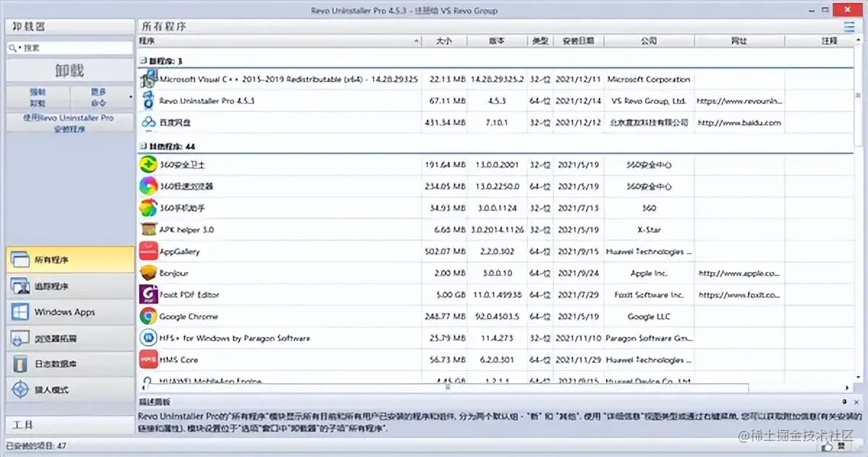The width and height of the screenshot is (868, 457).
Task: Sort by the 程序 column header
Action: click(x=278, y=41)
